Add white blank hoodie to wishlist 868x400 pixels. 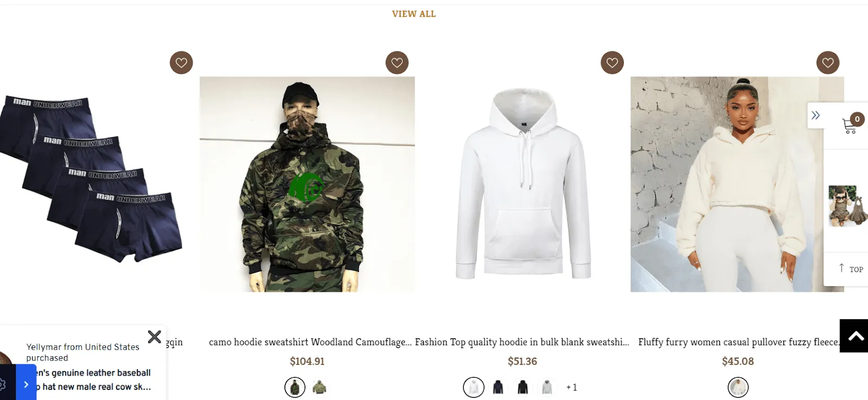[x=612, y=63]
